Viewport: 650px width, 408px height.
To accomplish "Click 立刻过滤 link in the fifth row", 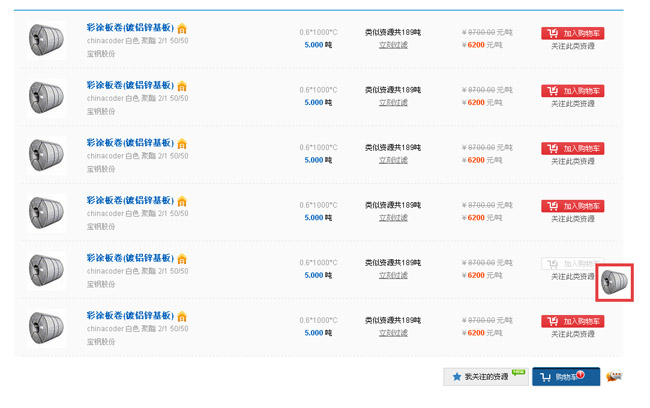I will (393, 275).
